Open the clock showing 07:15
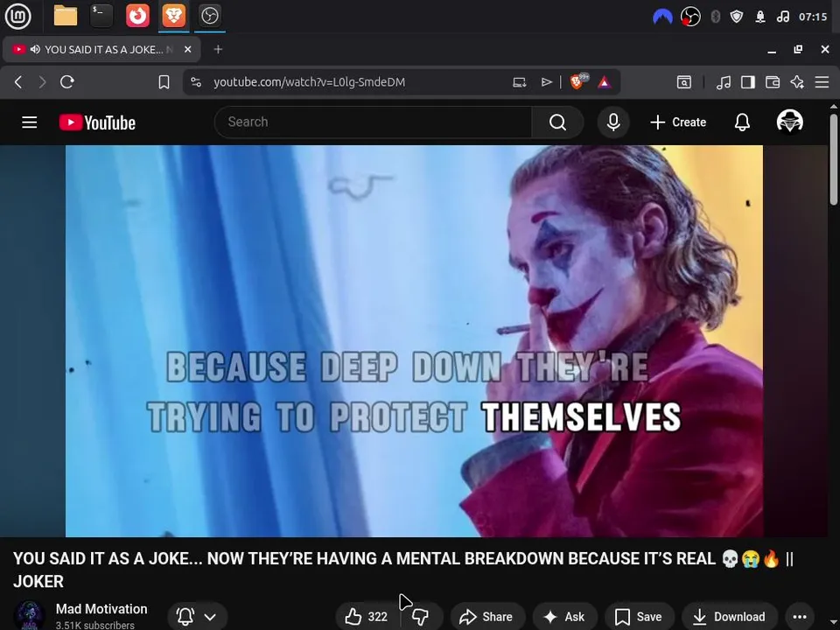This screenshot has height=630, width=840. coord(813,17)
